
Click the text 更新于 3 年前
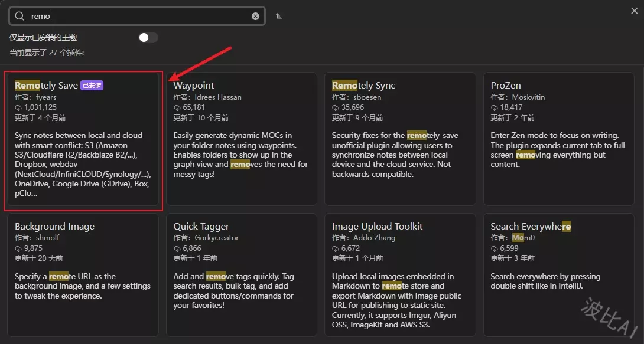point(513,258)
